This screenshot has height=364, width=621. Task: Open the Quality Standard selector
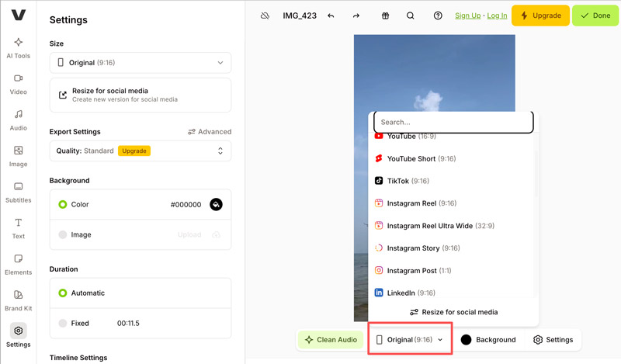point(141,151)
